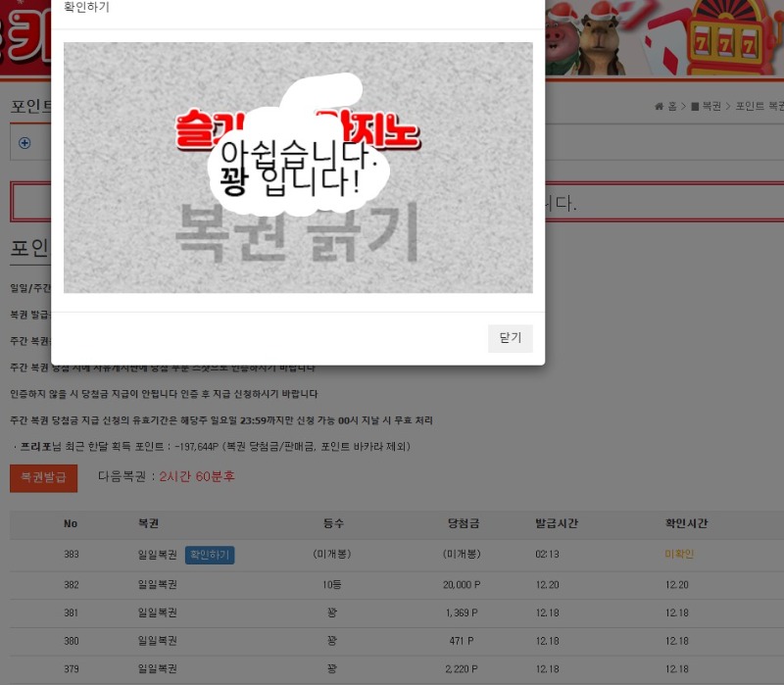Click 확인하기 button on ticket 383

209,555
